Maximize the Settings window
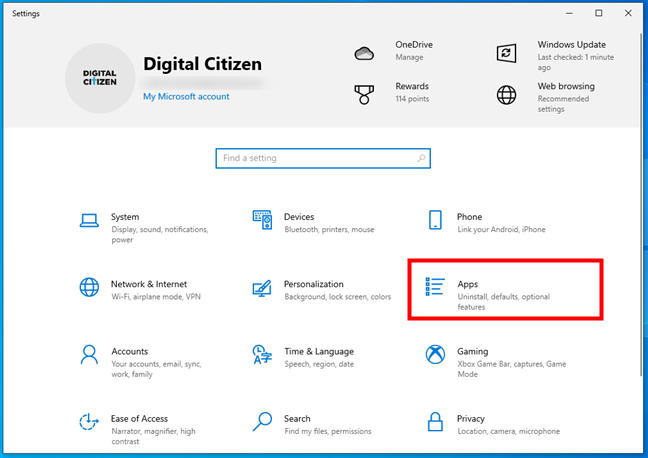Image resolution: width=648 pixels, height=458 pixels. [x=598, y=13]
